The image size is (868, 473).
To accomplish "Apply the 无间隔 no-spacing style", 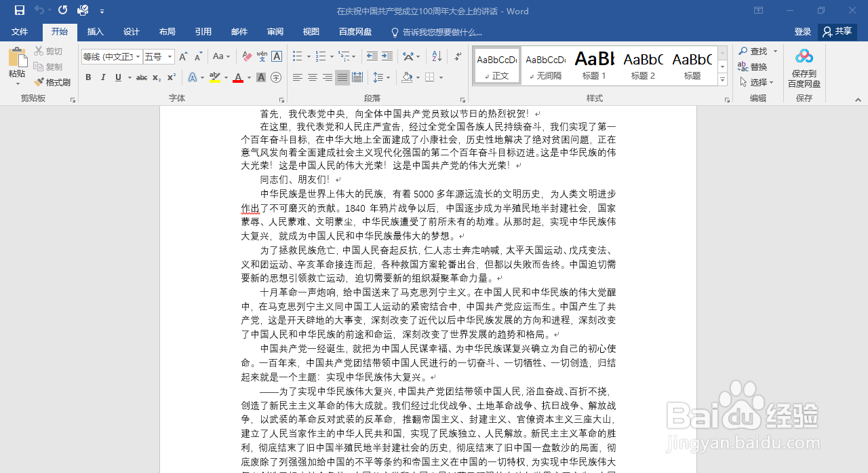I will [546, 66].
